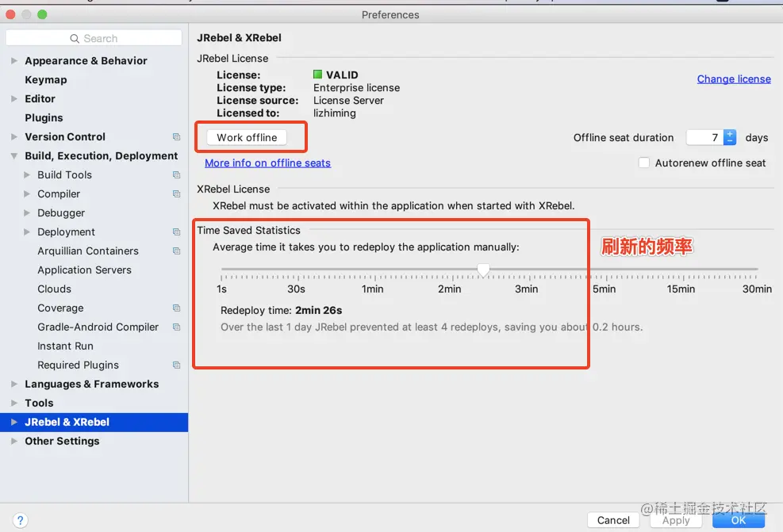The width and height of the screenshot is (783, 532).
Task: Expand the Build Tools node
Action: [x=27, y=174]
